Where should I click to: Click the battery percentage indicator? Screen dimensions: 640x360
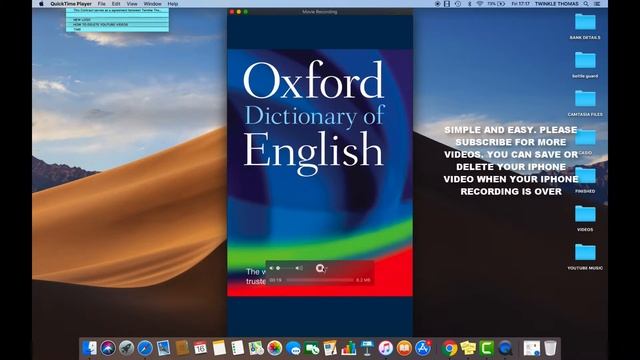(x=496, y=4)
